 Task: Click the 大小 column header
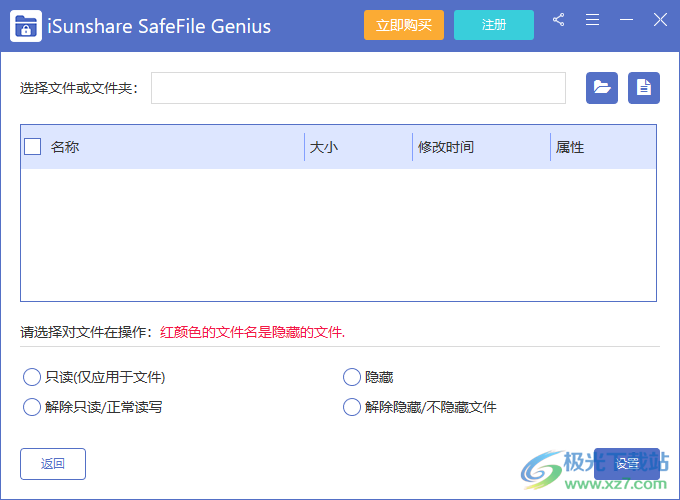pyautogui.click(x=324, y=147)
